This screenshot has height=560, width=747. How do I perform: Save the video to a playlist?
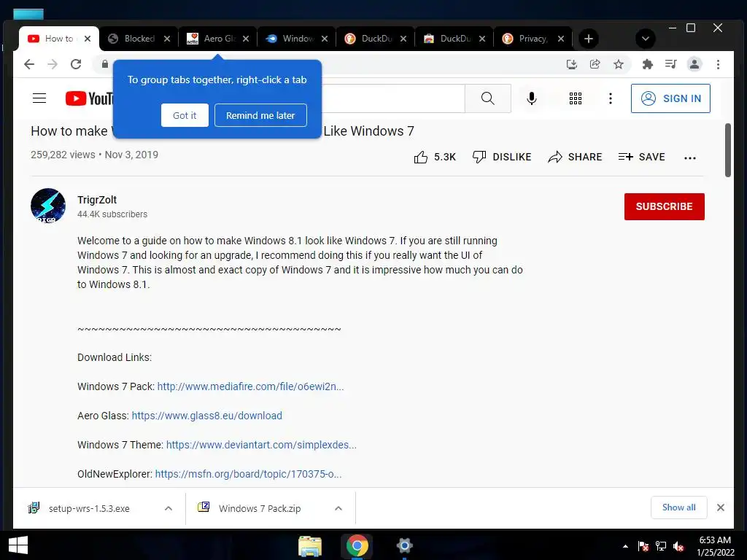(641, 157)
